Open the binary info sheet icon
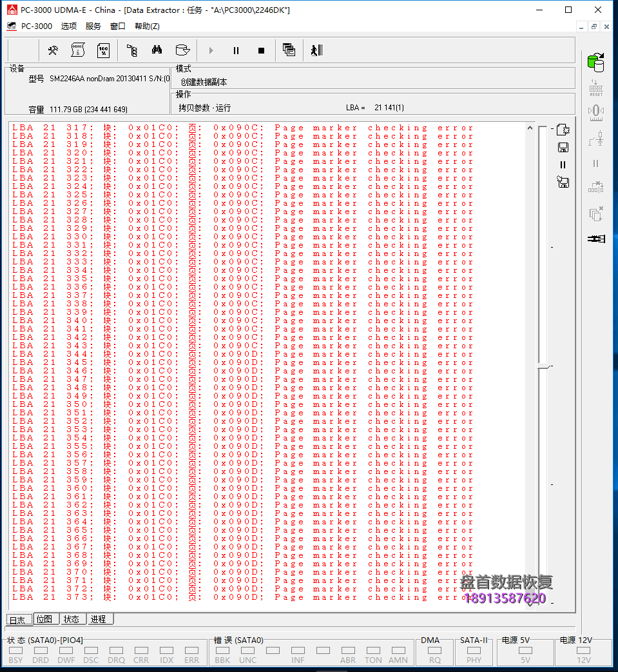 point(78,50)
